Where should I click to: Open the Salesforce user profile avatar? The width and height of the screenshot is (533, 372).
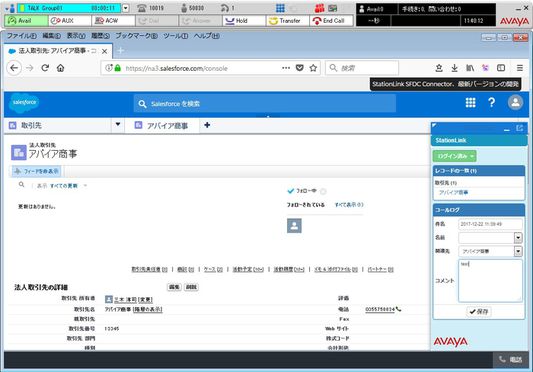[515, 102]
